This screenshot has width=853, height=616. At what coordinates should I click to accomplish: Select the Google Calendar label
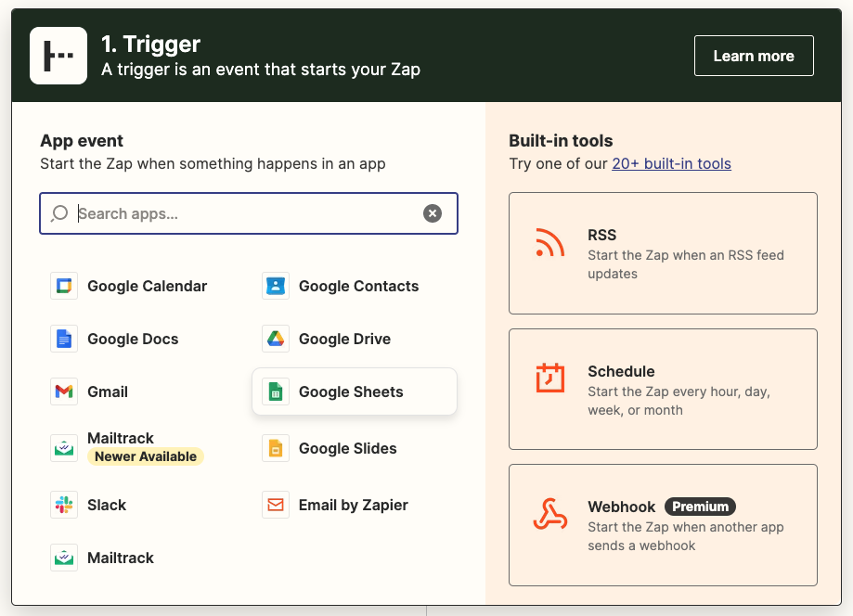(x=147, y=286)
